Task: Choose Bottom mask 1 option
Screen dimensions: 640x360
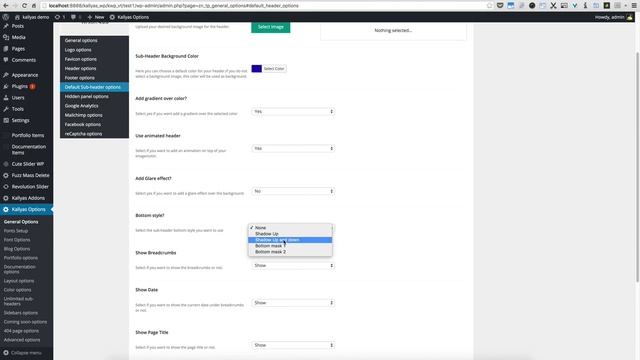Action: 290,246
